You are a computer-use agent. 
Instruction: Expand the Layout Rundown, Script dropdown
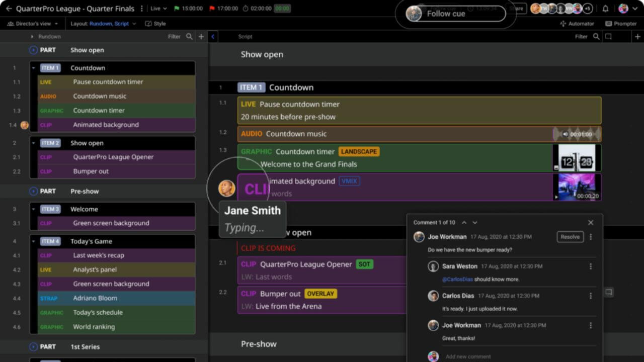(103, 24)
